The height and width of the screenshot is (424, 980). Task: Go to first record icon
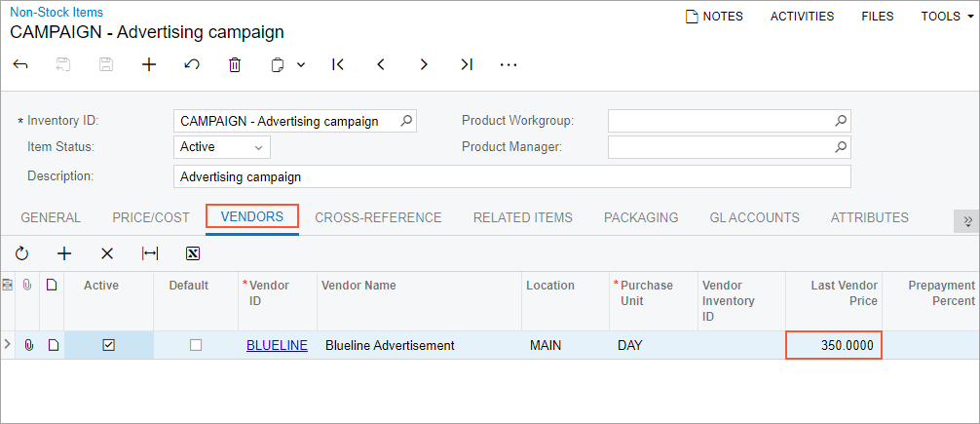click(338, 64)
